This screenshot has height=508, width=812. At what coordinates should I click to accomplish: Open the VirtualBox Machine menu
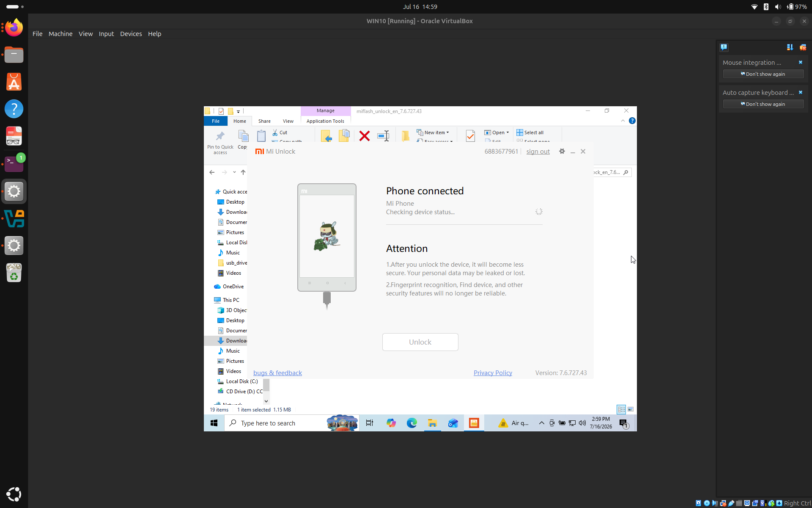point(60,34)
